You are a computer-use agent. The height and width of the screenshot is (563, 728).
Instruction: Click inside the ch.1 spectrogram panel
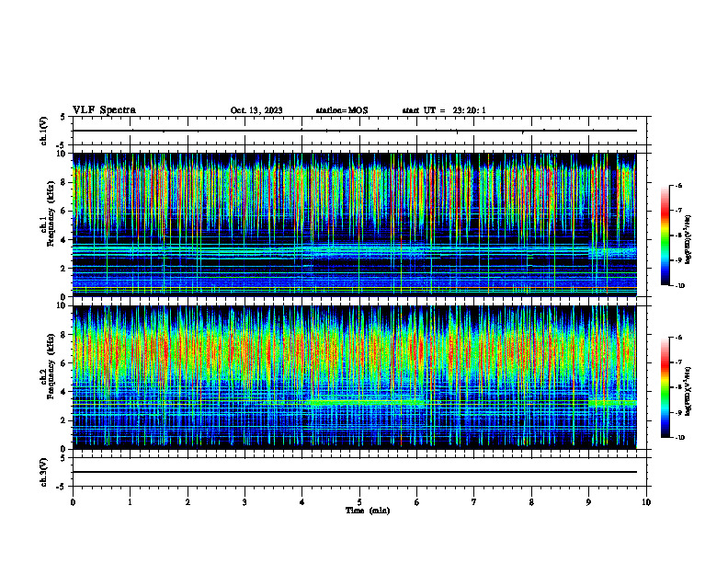tap(355, 224)
